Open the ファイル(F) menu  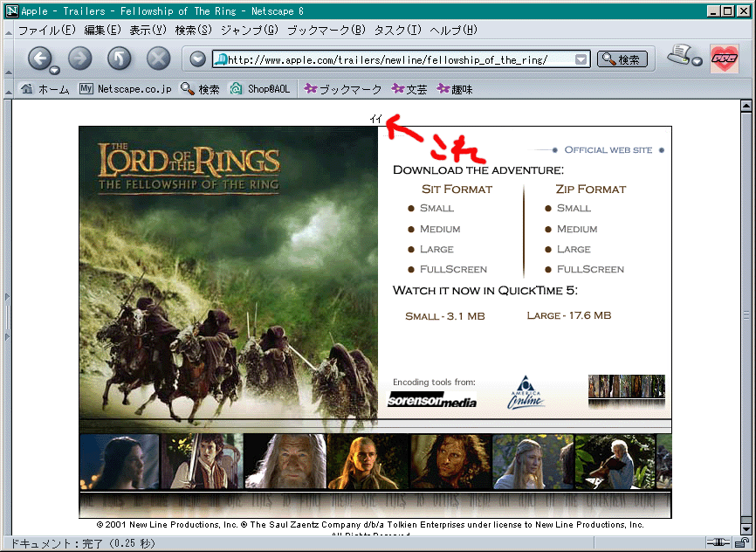(47, 30)
